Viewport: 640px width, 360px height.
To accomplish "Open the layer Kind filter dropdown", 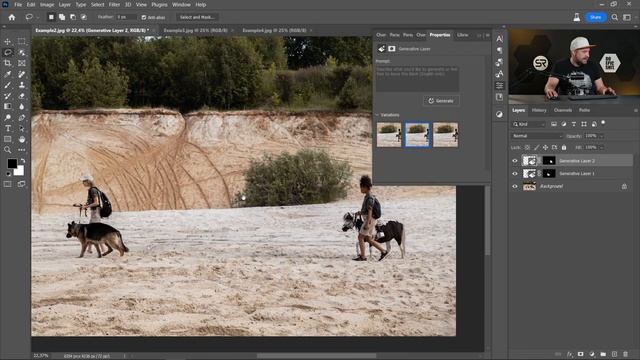I will click(529, 124).
